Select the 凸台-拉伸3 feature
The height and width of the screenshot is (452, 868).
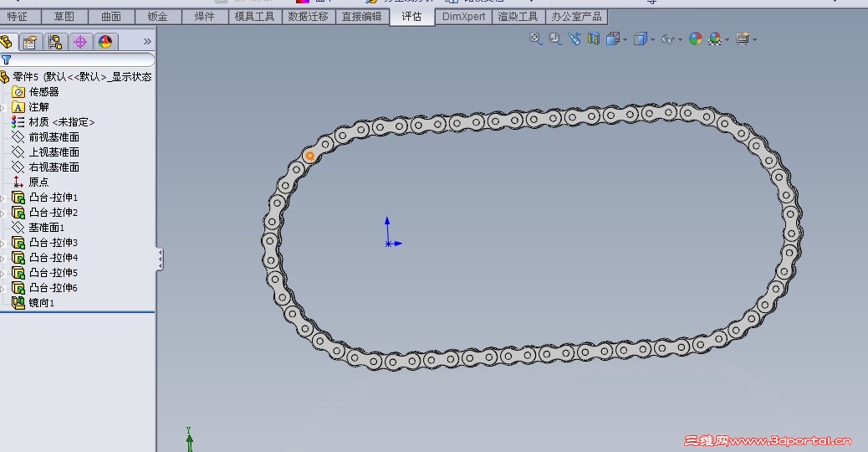coord(54,242)
